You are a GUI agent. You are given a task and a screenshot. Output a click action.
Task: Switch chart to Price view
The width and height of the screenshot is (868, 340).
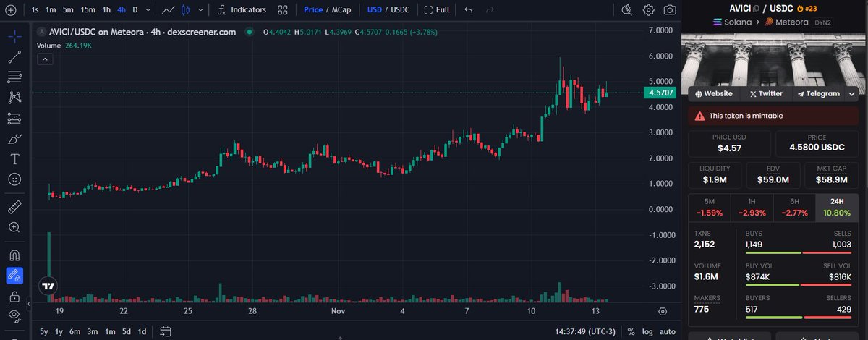313,10
